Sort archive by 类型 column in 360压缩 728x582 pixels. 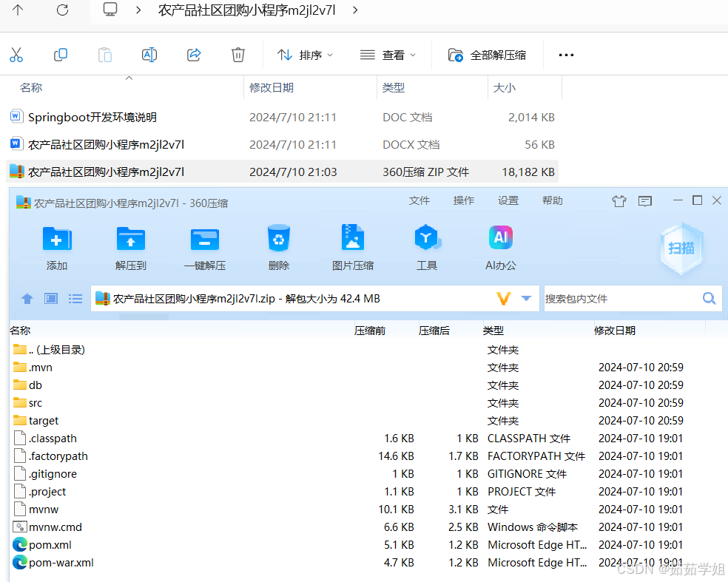coord(493,331)
